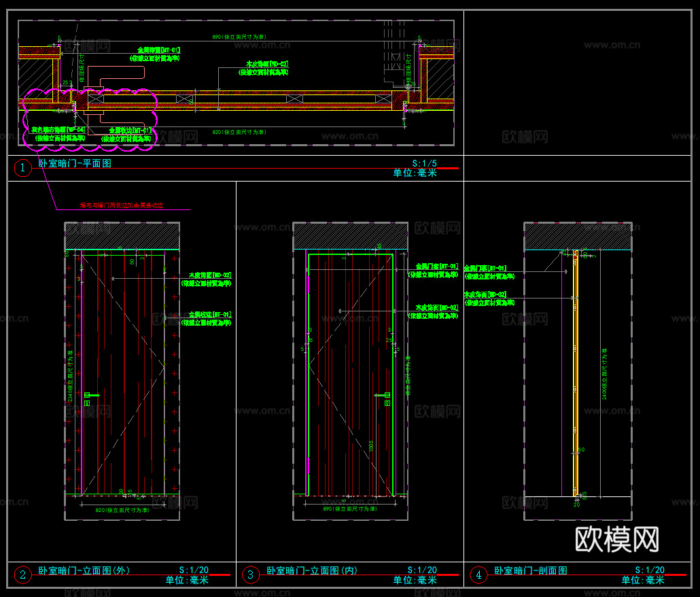This screenshot has height=597, width=700.
Task: Select the circled drawing number 2
Action: point(23,575)
